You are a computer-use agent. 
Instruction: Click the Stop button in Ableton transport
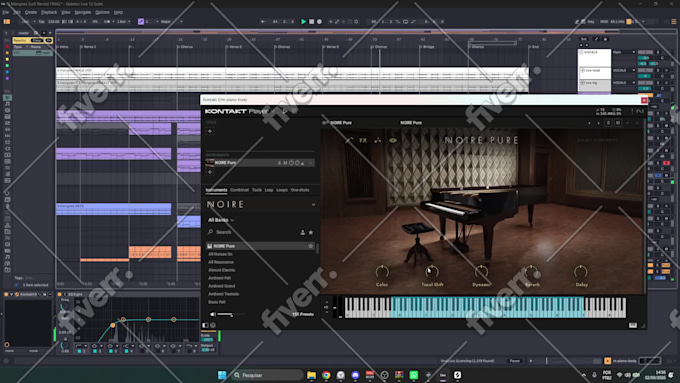pyautogui.click(x=311, y=21)
